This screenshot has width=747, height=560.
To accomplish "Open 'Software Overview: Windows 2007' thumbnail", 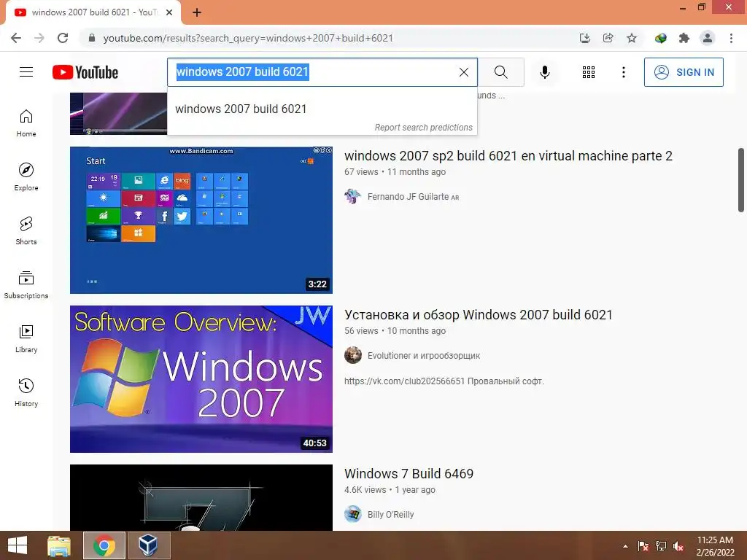I will [201, 379].
